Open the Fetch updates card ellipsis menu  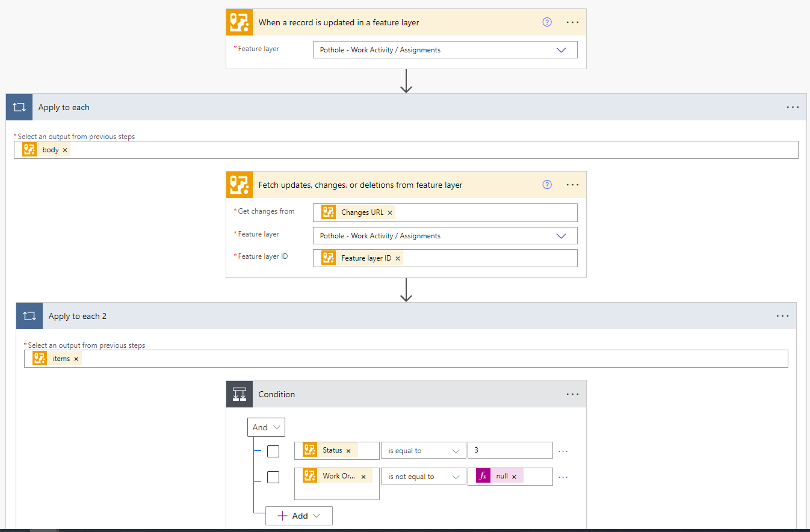572,185
